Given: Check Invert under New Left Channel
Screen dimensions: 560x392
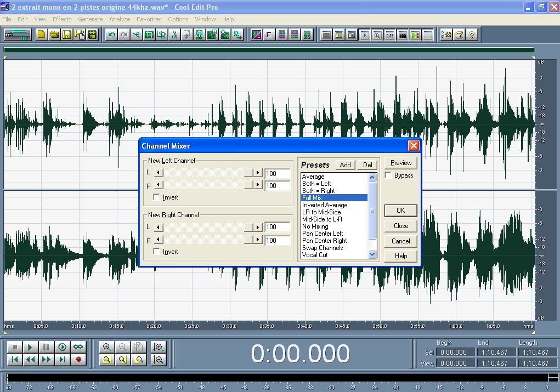Looking at the screenshot, I should point(157,197).
